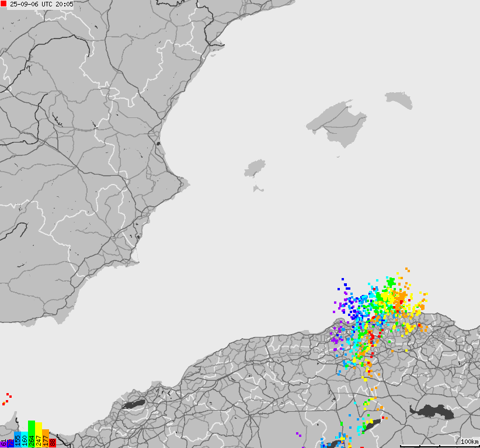Select the orange legend bar labeled 177
The width and height of the screenshot is (480, 448).
[46, 438]
